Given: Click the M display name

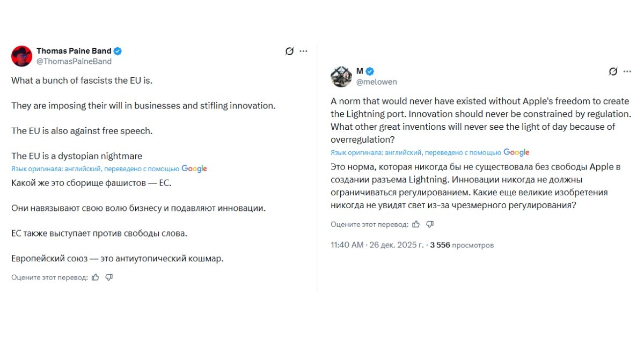Looking at the screenshot, I should coord(360,71).
